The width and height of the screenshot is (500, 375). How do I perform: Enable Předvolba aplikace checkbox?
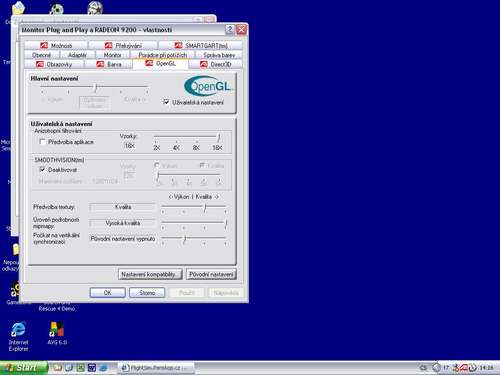(x=42, y=142)
